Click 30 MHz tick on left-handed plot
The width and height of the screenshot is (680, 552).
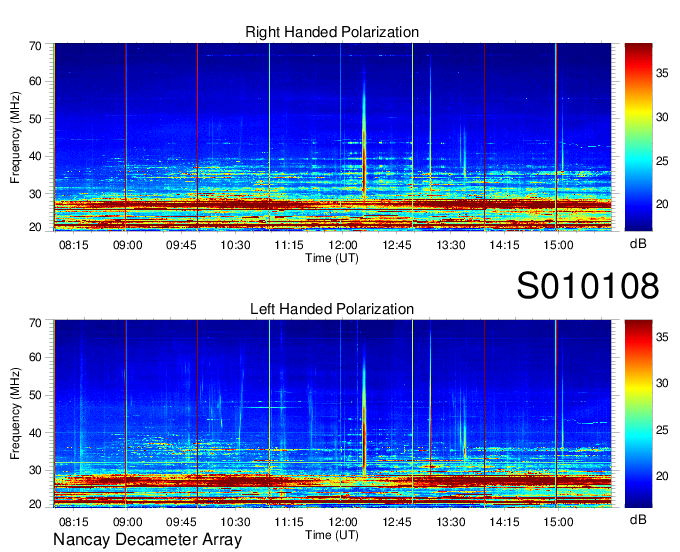point(35,470)
